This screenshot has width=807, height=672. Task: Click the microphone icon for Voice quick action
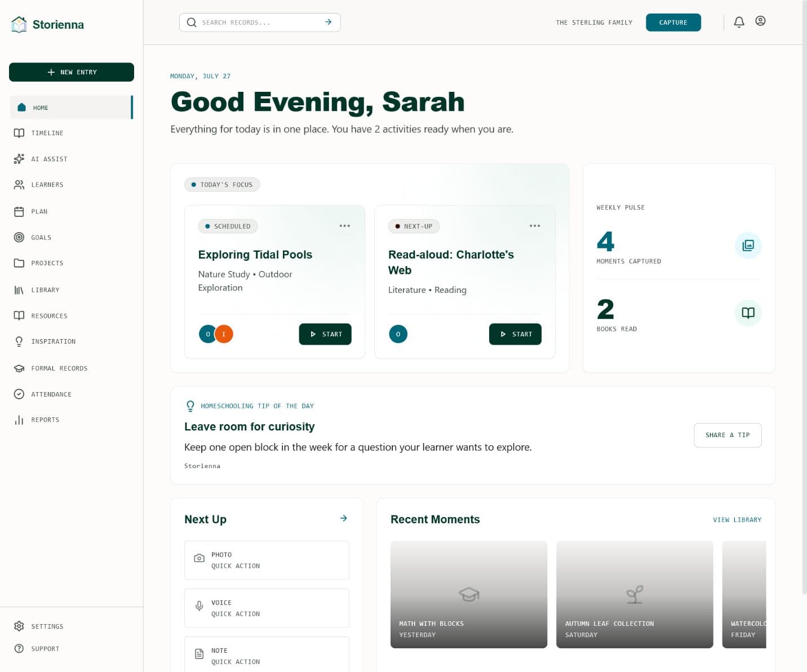click(x=199, y=606)
